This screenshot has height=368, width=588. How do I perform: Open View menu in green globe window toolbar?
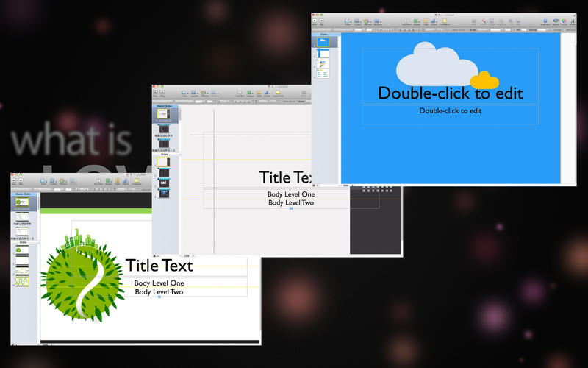tap(43, 182)
